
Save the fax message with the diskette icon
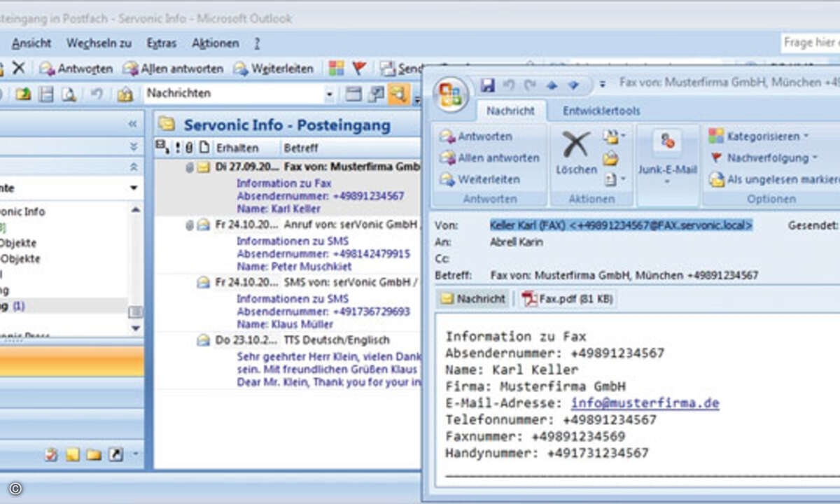tap(487, 85)
